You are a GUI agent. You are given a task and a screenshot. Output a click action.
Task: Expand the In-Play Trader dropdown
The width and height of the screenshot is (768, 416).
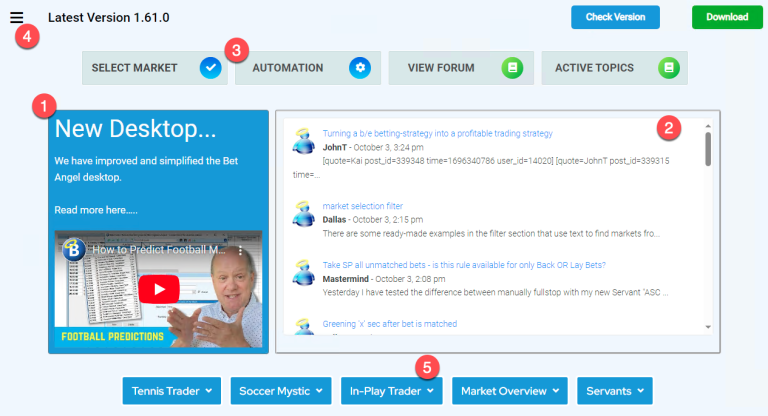[x=392, y=391]
